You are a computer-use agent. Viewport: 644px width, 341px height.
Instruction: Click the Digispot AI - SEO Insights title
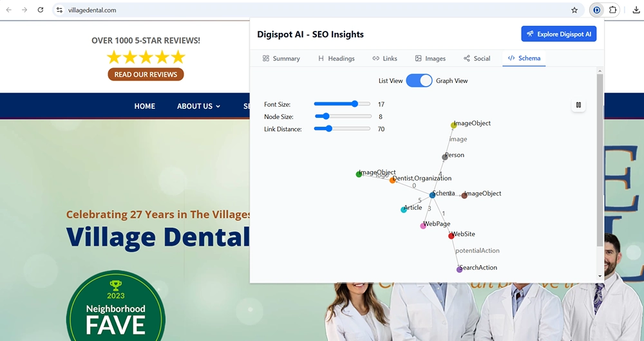click(x=310, y=35)
